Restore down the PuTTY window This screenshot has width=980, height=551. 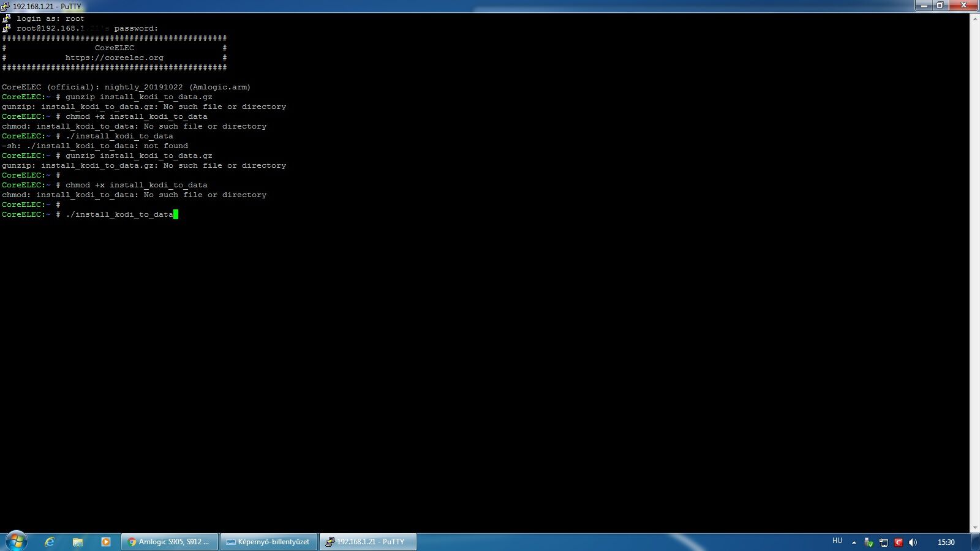point(940,6)
